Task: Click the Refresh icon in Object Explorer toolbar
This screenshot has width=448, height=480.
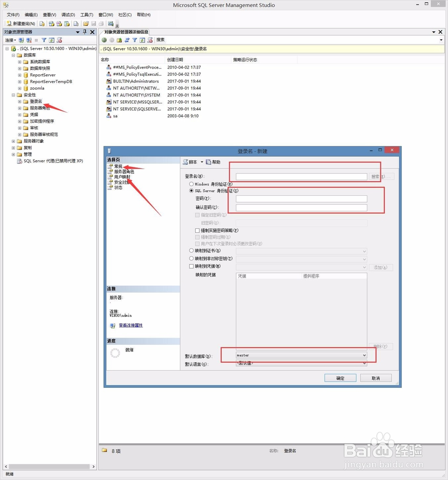Action: click(52, 40)
